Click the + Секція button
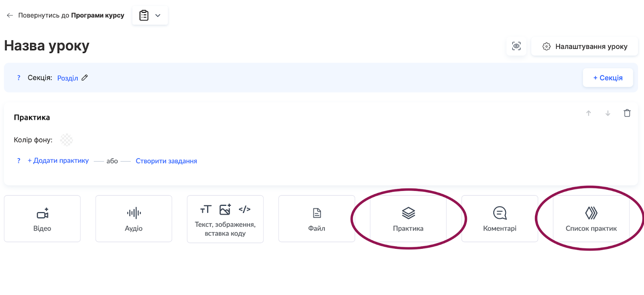 608,78
